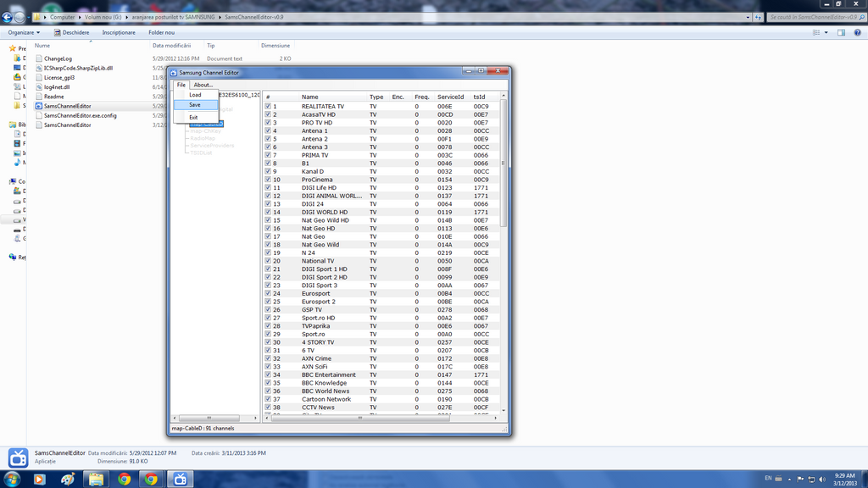Screen dimensions: 868x488
Task: Open the File menu header
Action: click(181, 86)
